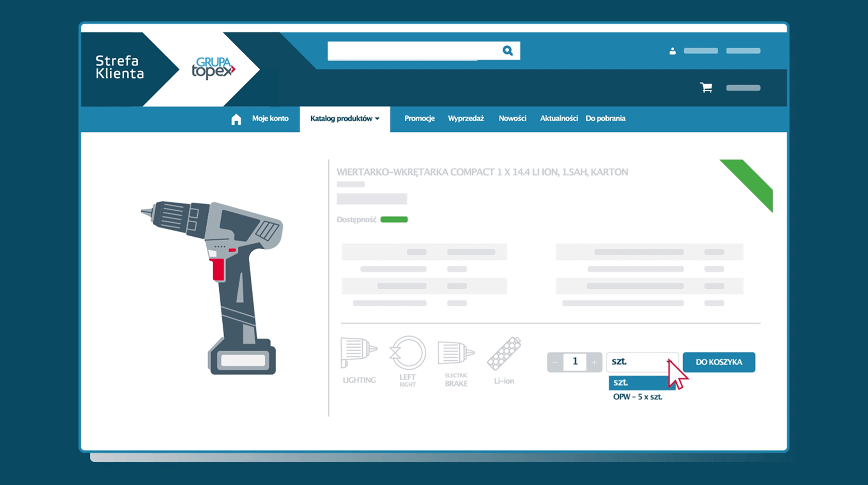Viewport: 868px width, 485px height.
Task: Click the green availability indicator bar
Action: click(x=394, y=220)
